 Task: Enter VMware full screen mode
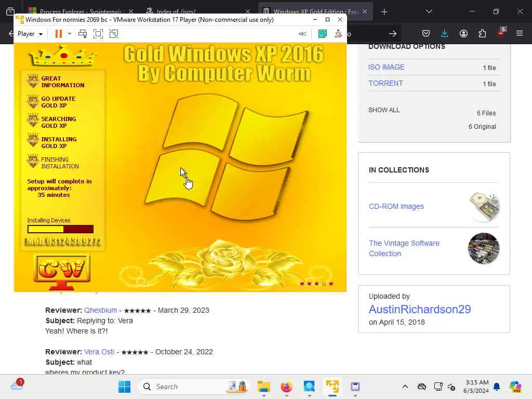[x=98, y=34]
